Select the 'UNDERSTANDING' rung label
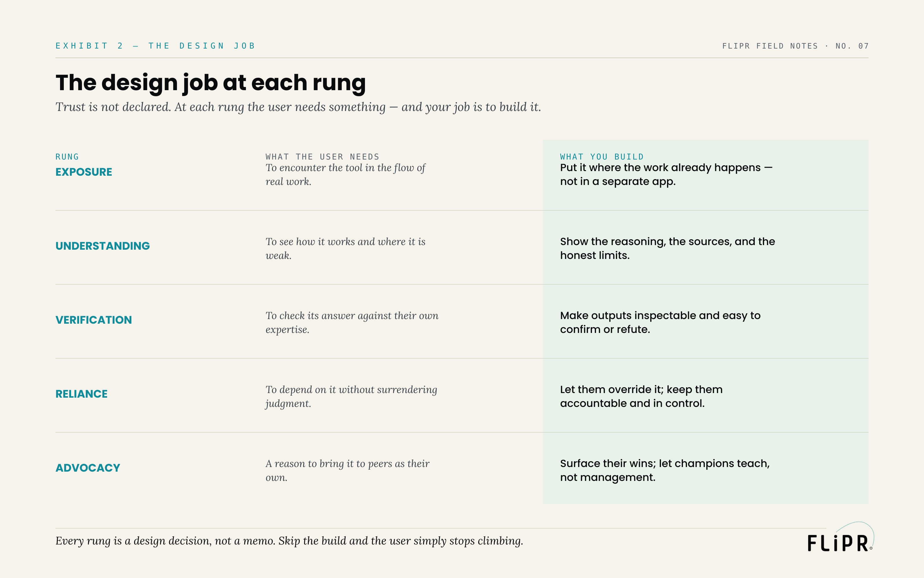Viewport: 924px width, 578px height. tap(103, 246)
